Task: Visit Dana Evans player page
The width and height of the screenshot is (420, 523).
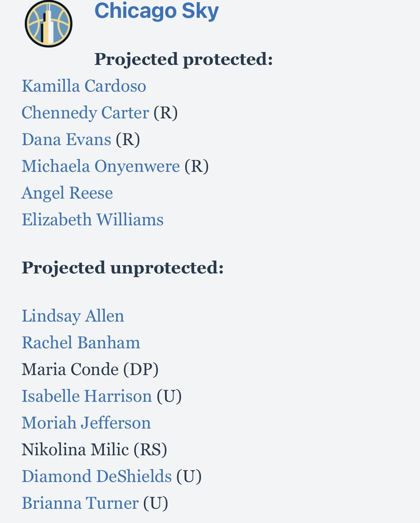Action: click(x=66, y=139)
